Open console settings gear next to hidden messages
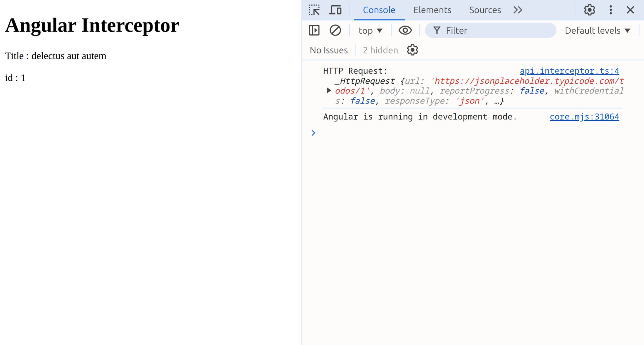 click(x=412, y=50)
